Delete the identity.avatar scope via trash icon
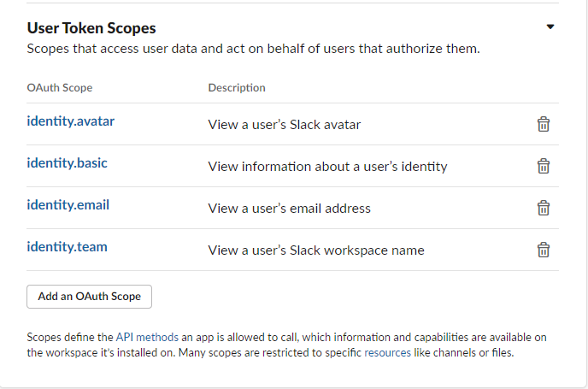588x389 pixels. (x=544, y=124)
